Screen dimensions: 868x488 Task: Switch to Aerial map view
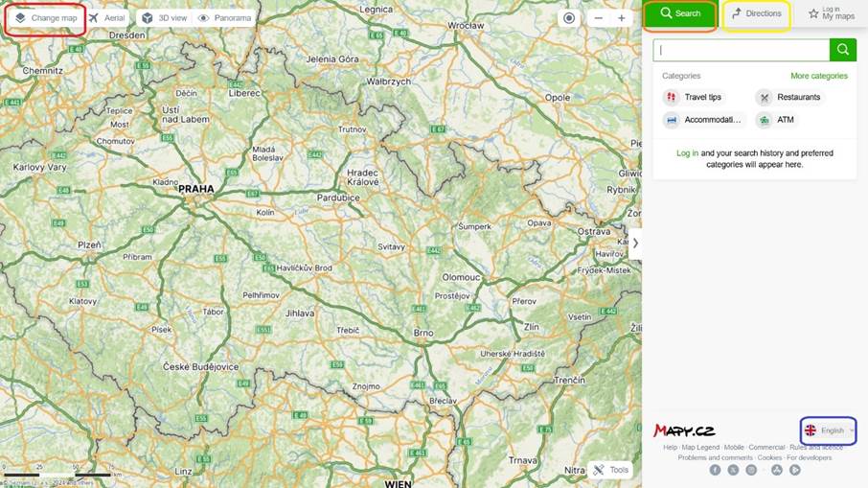point(106,18)
